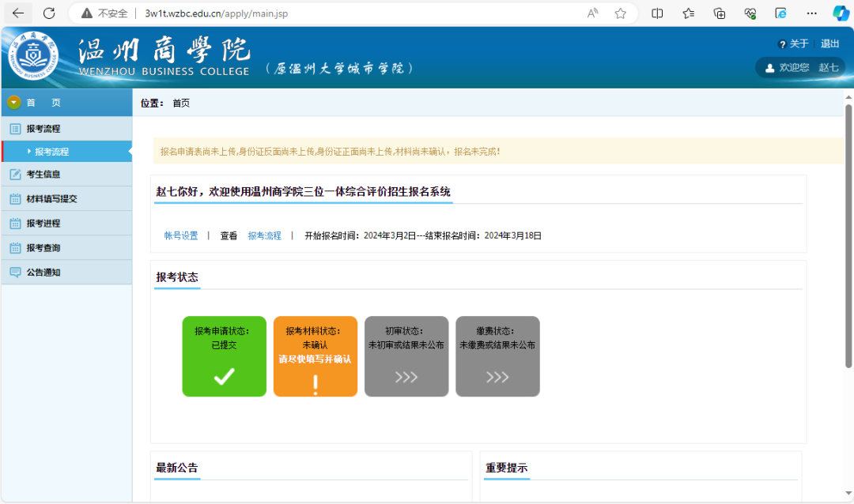Click the Wenzhou Business College logo
The image size is (854, 504).
tap(33, 58)
